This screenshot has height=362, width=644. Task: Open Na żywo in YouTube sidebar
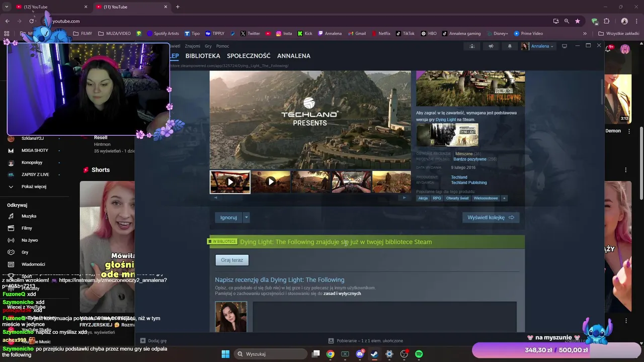[x=30, y=240]
